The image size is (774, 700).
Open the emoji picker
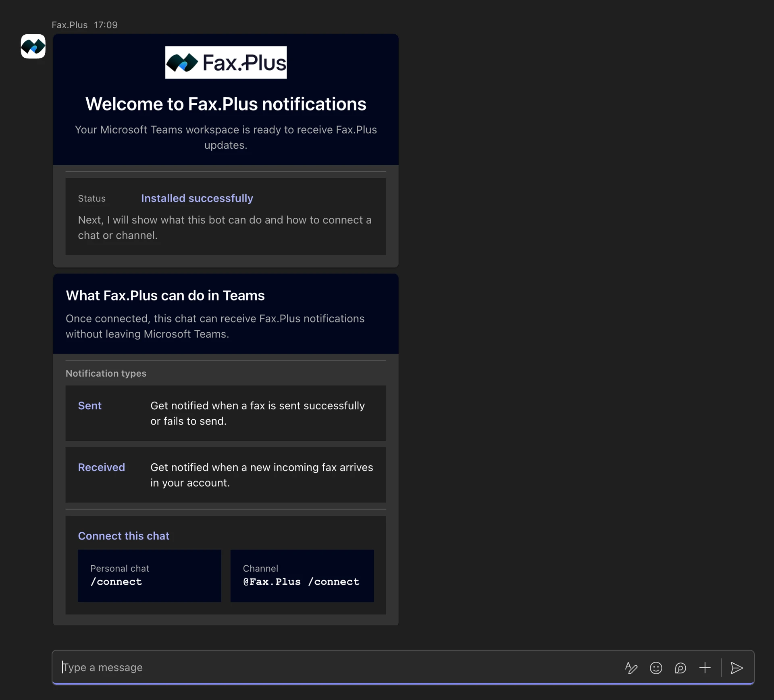[656, 668]
